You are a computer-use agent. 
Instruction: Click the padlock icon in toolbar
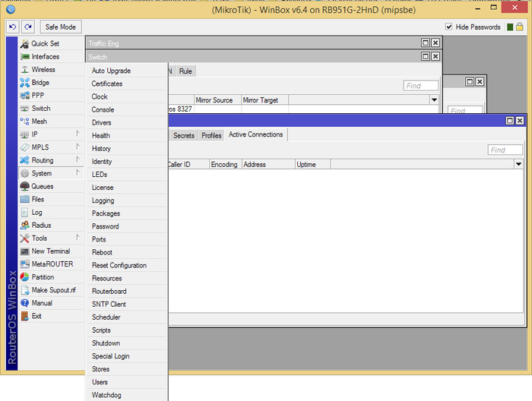(x=519, y=27)
